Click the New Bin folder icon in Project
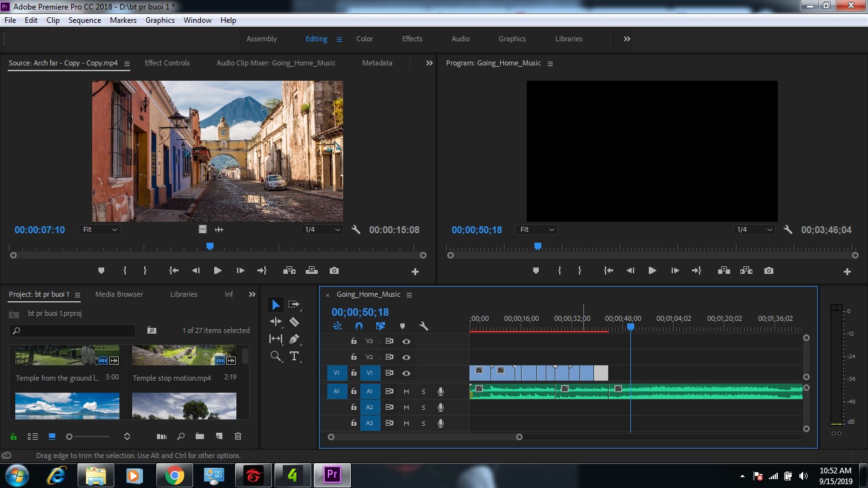This screenshot has height=488, width=868. (200, 437)
